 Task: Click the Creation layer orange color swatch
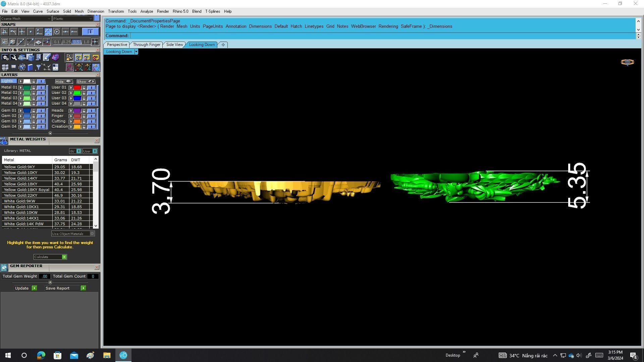[x=77, y=127]
